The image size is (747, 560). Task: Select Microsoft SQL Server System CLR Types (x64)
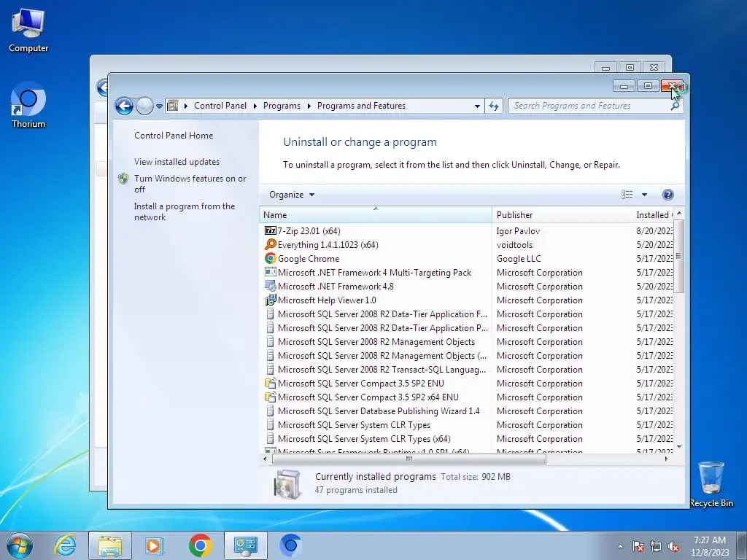[364, 438]
